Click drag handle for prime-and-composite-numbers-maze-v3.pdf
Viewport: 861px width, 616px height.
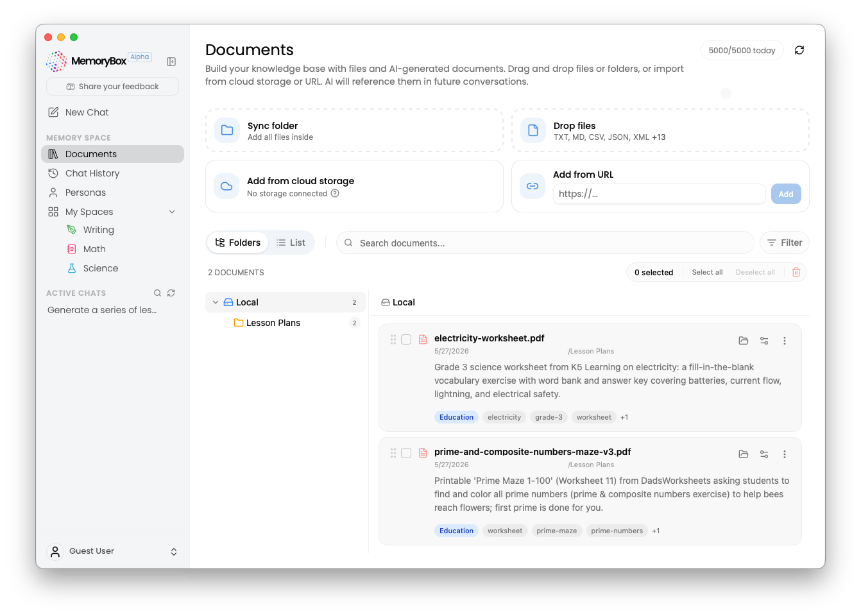coord(393,453)
